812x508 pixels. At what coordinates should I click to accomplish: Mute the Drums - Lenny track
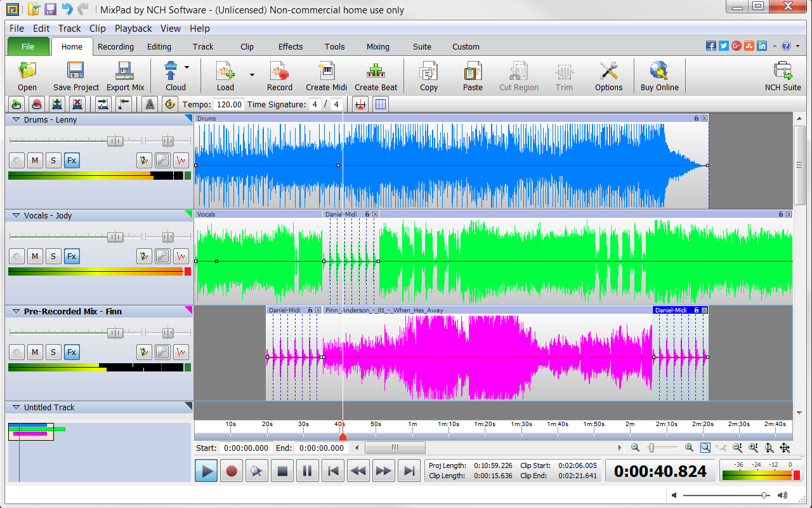35,160
